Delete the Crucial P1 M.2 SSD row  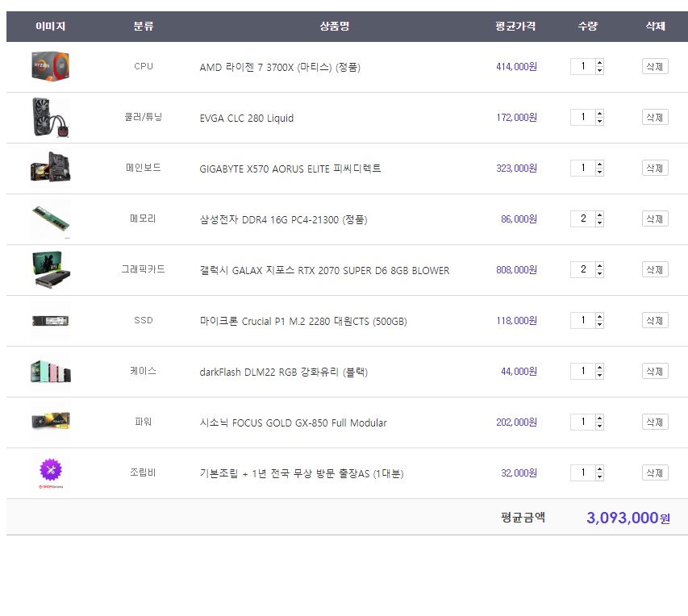pyautogui.click(x=655, y=320)
